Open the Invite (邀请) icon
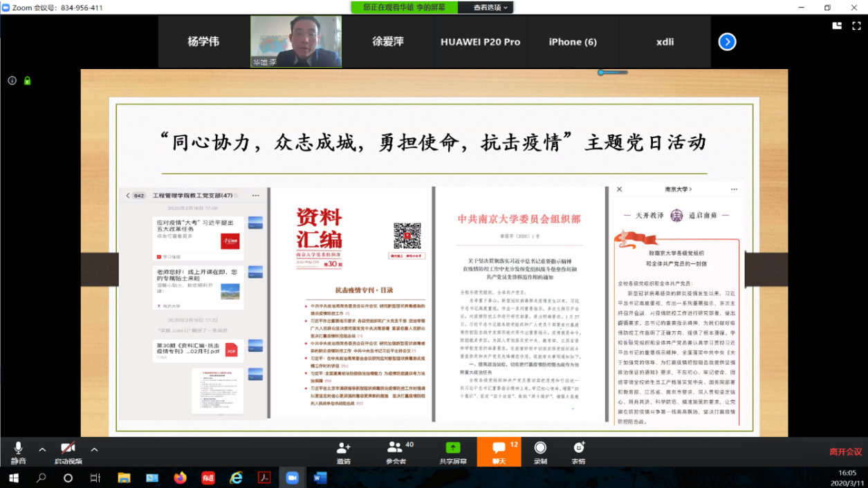 (343, 451)
